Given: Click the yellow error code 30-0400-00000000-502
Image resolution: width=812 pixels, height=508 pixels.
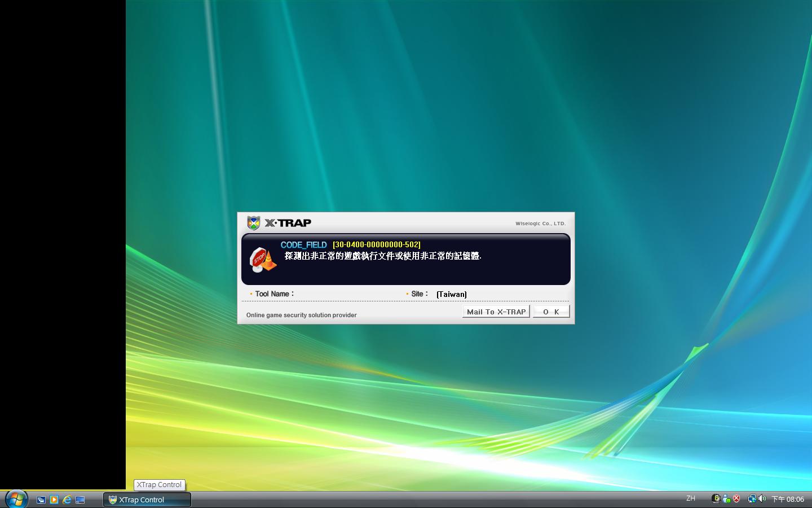Looking at the screenshot, I should click(x=376, y=244).
